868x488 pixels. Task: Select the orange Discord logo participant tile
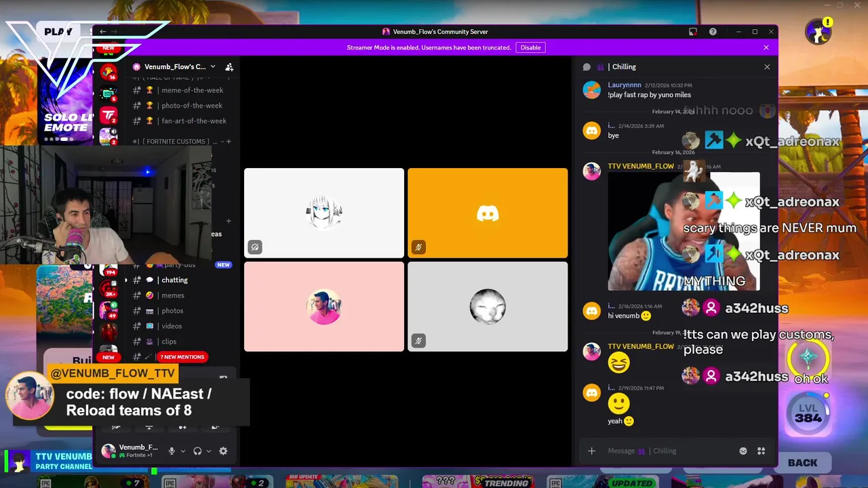[x=488, y=213]
